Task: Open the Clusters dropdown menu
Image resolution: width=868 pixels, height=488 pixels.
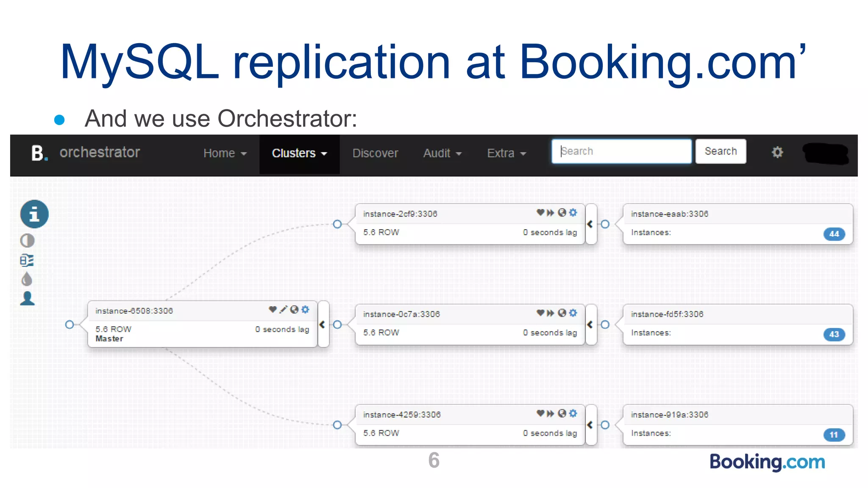Action: pos(299,153)
